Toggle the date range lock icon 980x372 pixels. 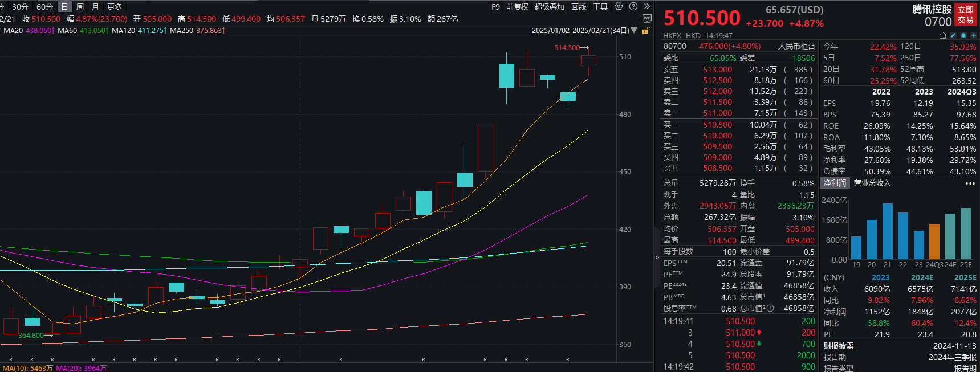coord(645,31)
